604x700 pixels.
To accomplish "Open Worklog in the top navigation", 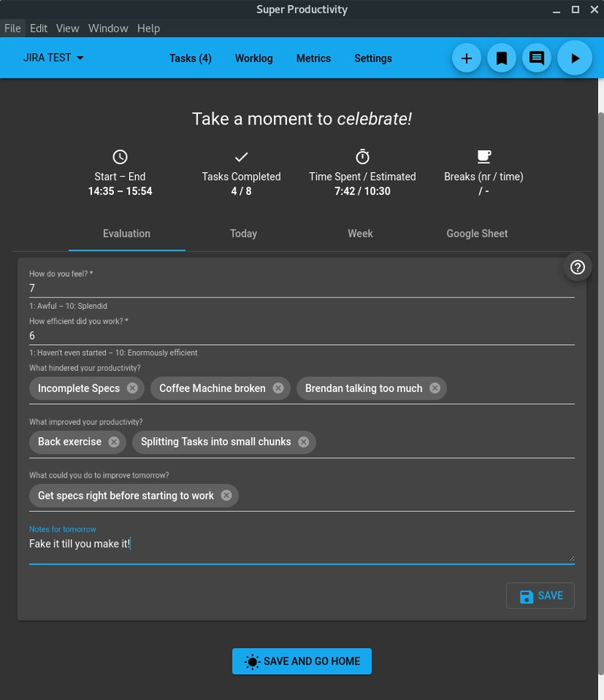I will 254,58.
